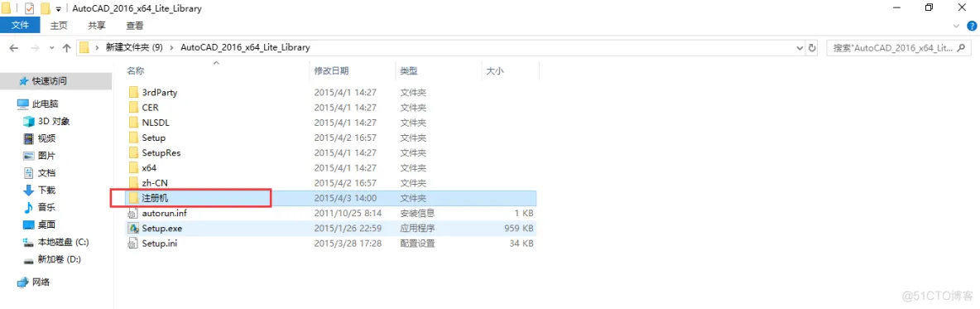Screen dimensions: 980x309
Task: Click the Setup.ini file icon
Action: click(132, 244)
